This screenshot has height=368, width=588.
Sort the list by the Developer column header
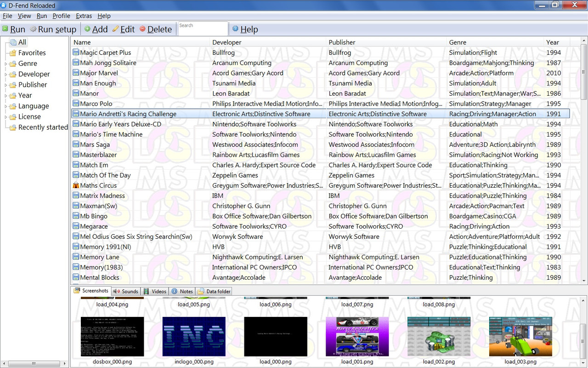(x=268, y=42)
